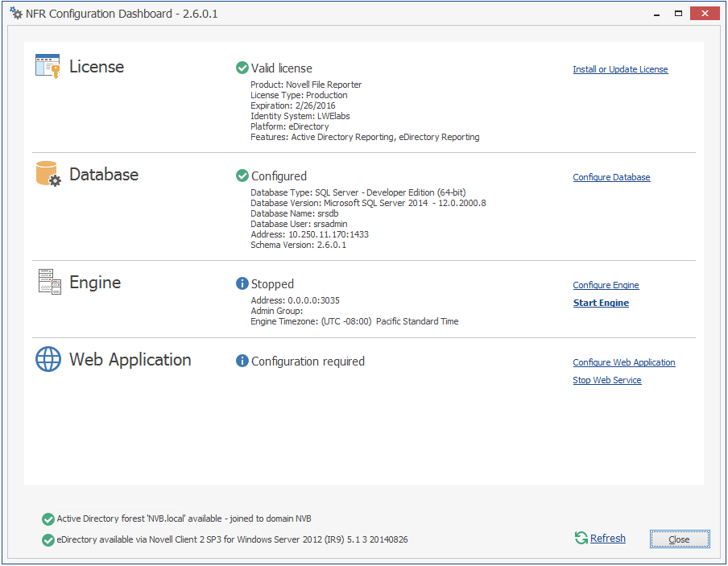Click the green Refresh arrows icon
This screenshot has width=728, height=566.
(581, 538)
